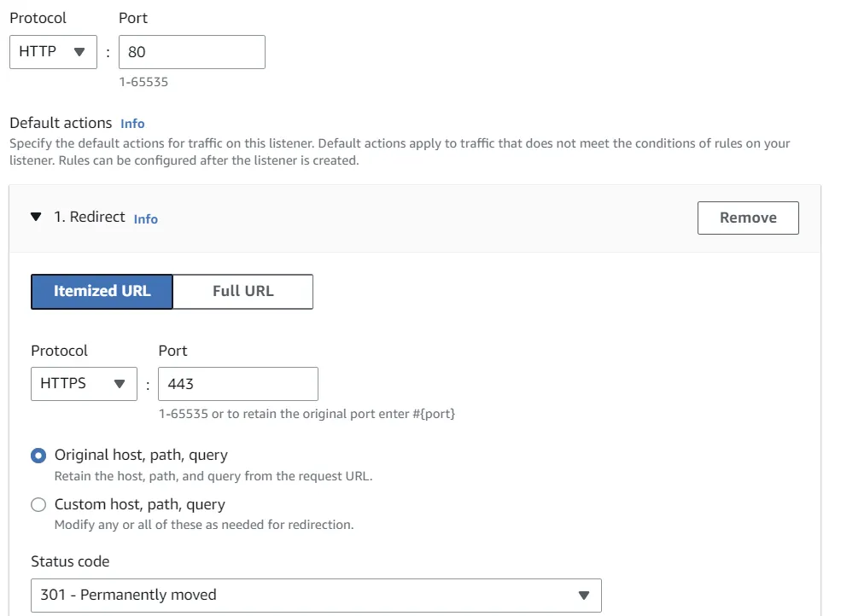Click the '1. Redirect' header text
The width and height of the screenshot is (841, 616).
90,218
